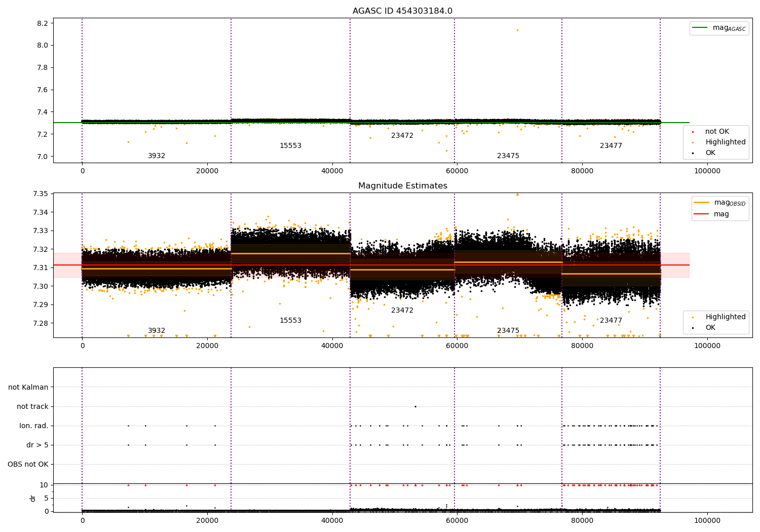Screen dimensions: 760x532
Task: Click the 7.0 y-axis tick in top plot
Action: (43, 157)
